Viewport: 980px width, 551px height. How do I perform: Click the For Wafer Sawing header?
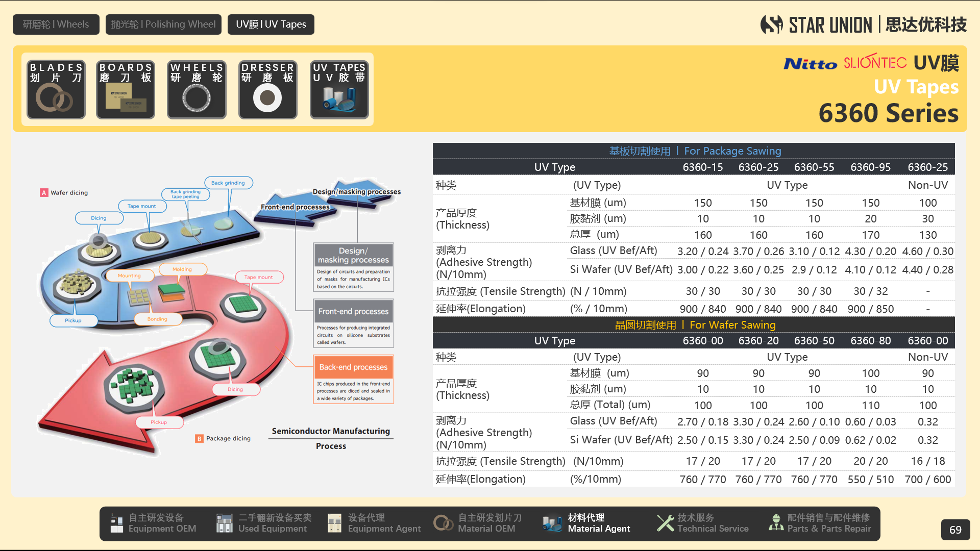[695, 325]
